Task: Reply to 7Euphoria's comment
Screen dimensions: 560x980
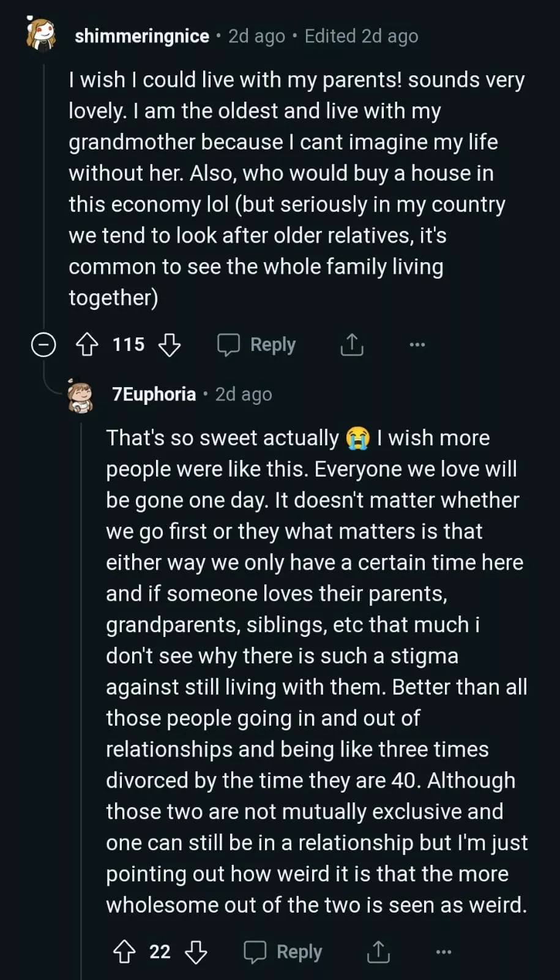Action: [x=283, y=952]
